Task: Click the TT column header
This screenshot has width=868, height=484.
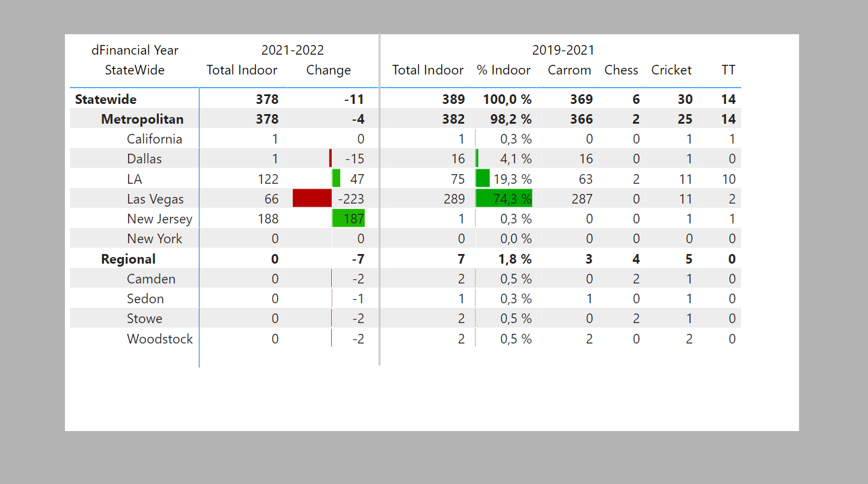Action: tap(729, 70)
